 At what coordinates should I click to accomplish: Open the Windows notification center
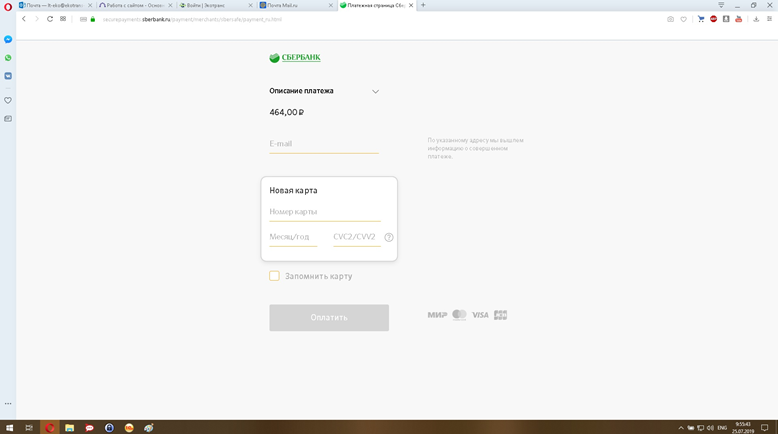coord(765,428)
